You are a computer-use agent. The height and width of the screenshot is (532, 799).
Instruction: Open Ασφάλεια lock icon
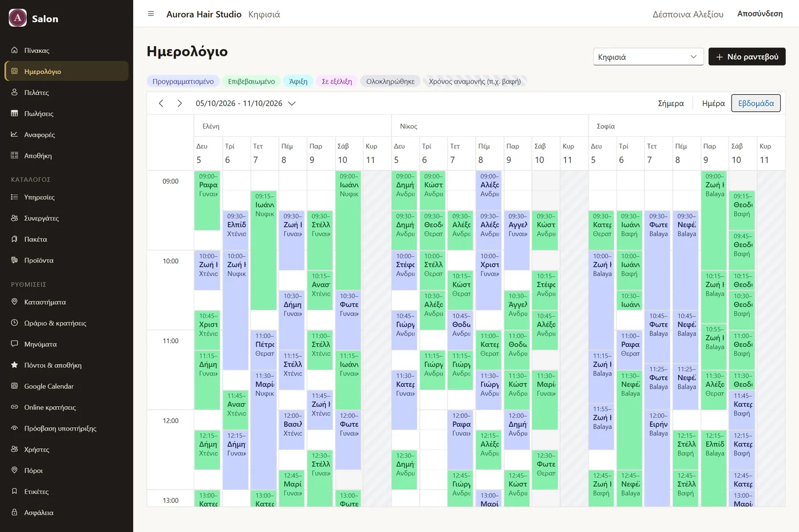(x=14, y=513)
